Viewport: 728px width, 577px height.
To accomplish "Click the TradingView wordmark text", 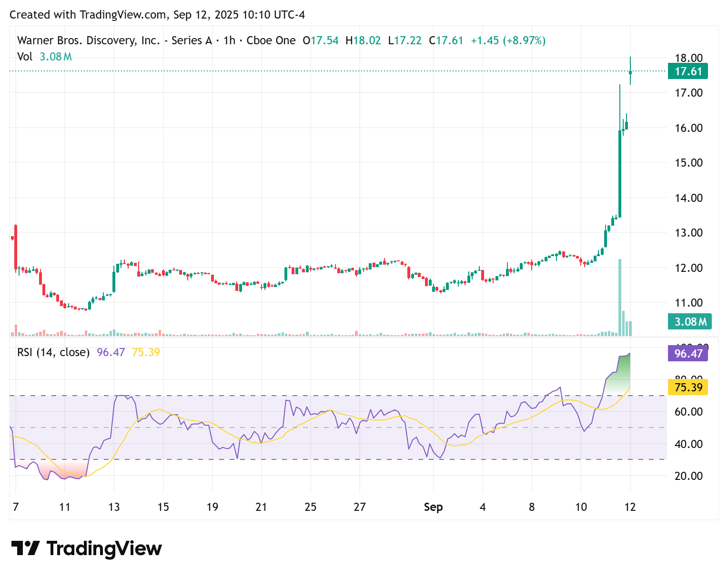I will point(104,548).
